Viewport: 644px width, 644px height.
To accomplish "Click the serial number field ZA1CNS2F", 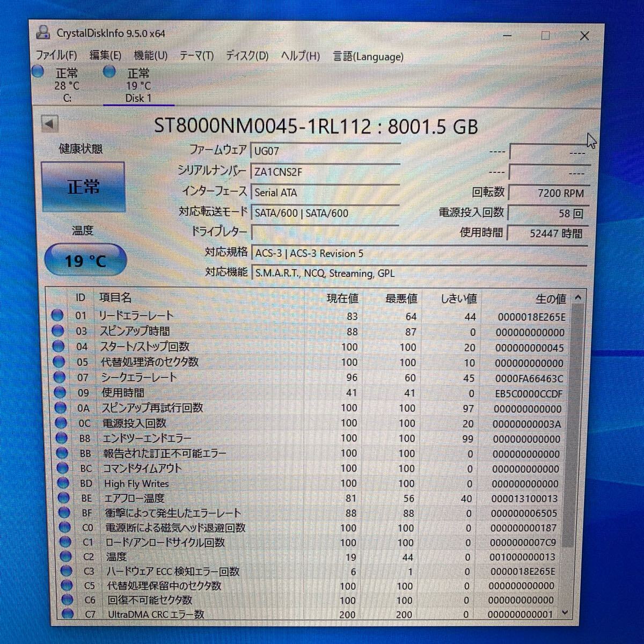I will 326,172.
